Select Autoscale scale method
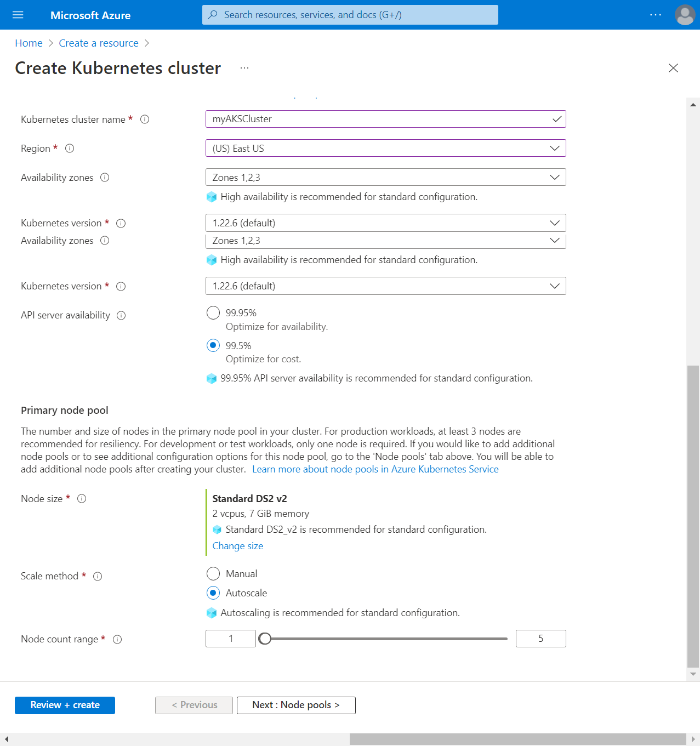The width and height of the screenshot is (700, 746). click(x=213, y=593)
